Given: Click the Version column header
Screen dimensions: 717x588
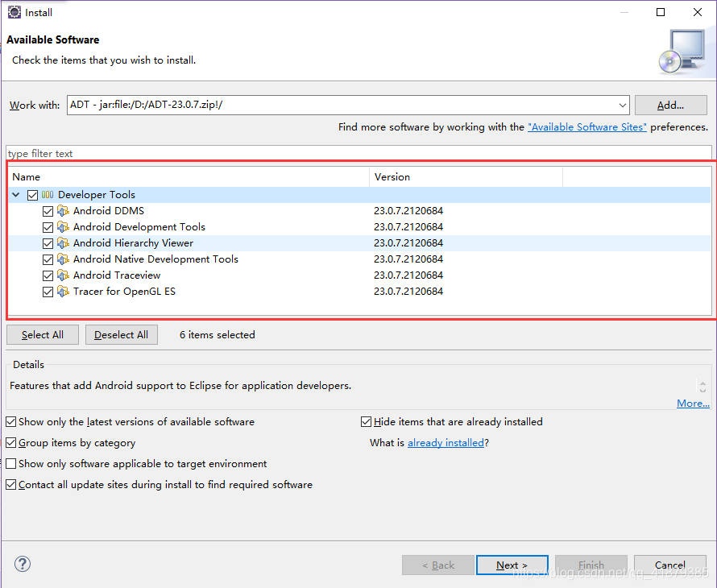Looking at the screenshot, I should (466, 177).
